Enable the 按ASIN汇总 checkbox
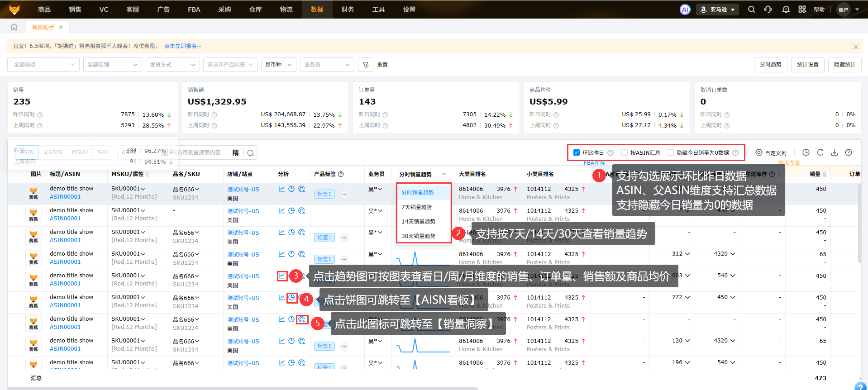This screenshot has width=868, height=390. click(x=625, y=152)
